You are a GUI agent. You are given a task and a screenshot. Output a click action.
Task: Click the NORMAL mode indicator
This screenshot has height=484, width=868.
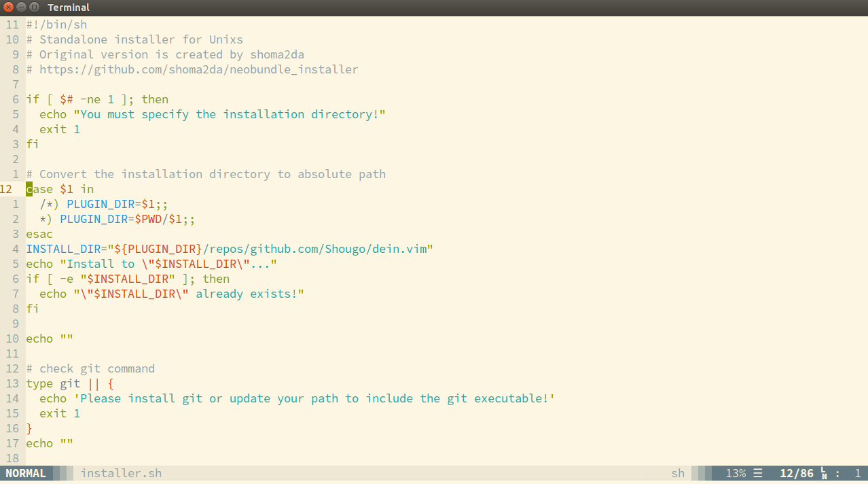[x=26, y=473]
